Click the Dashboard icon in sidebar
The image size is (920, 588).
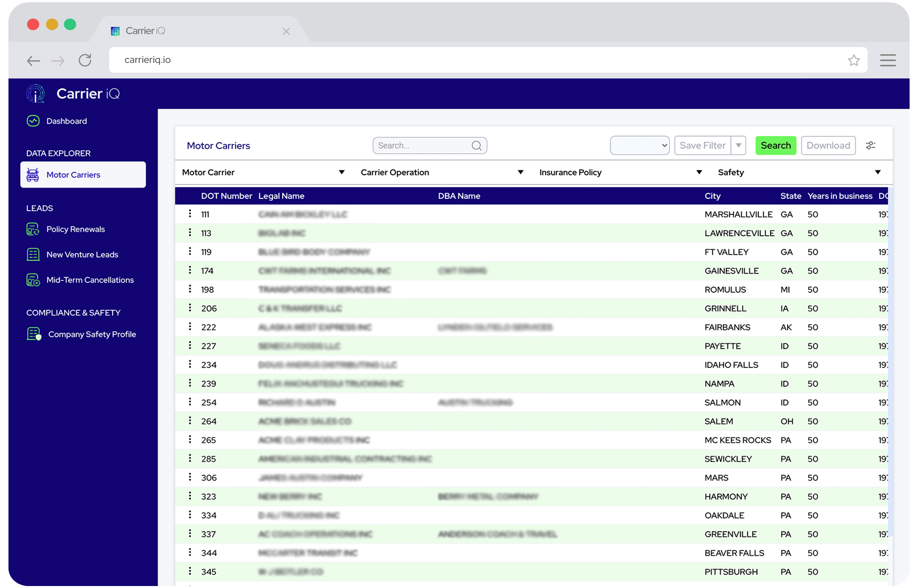[33, 121]
